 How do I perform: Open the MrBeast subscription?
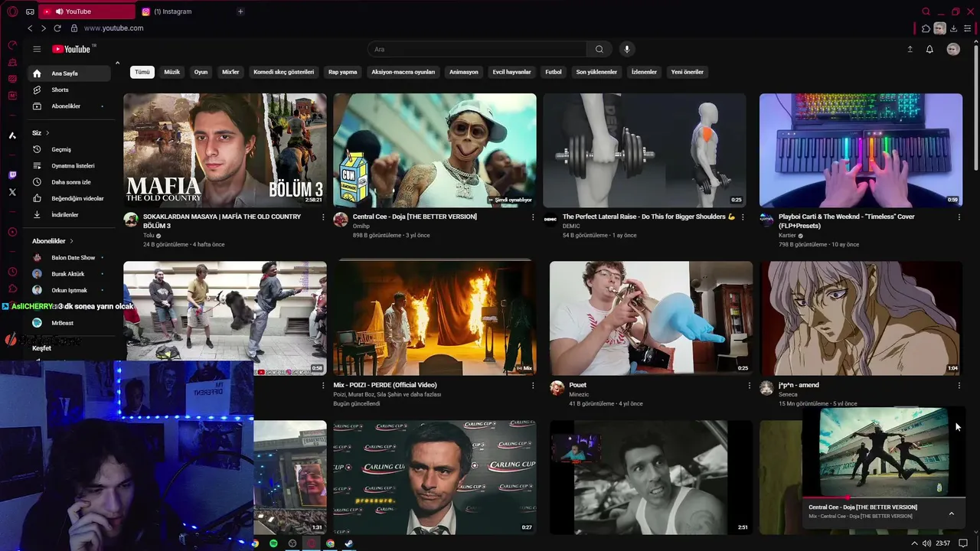69,323
